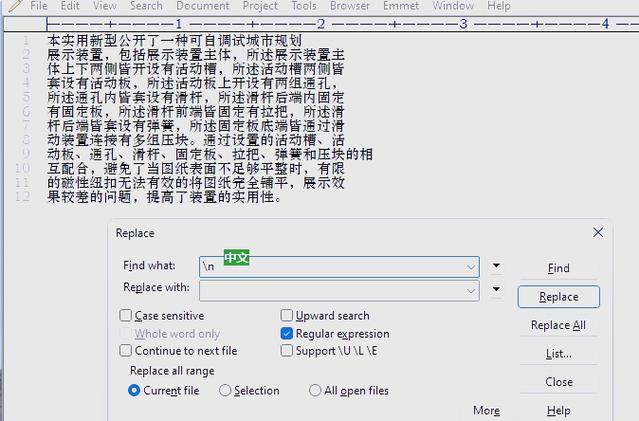The height and width of the screenshot is (421, 639).
Task: Click the More button
Action: [486, 410]
